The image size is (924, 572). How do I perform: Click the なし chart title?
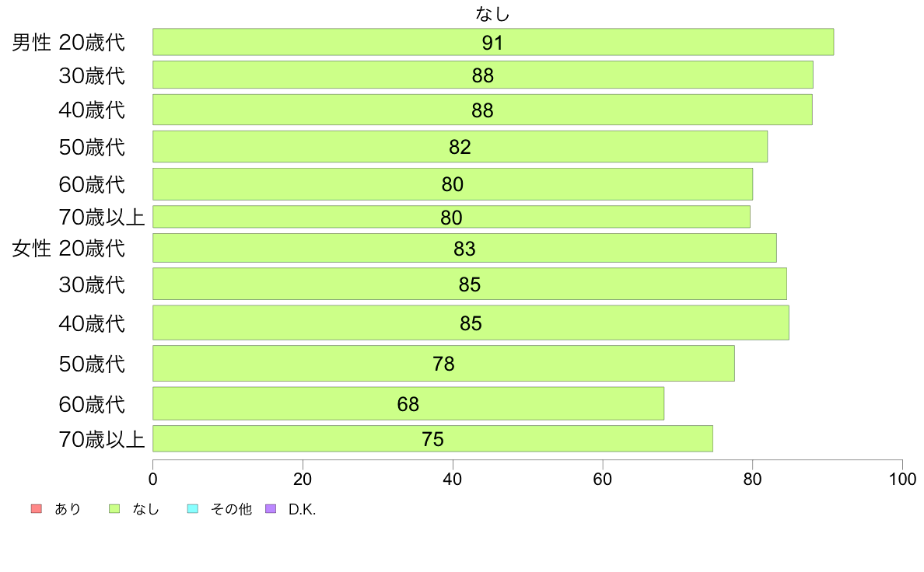coord(492,13)
